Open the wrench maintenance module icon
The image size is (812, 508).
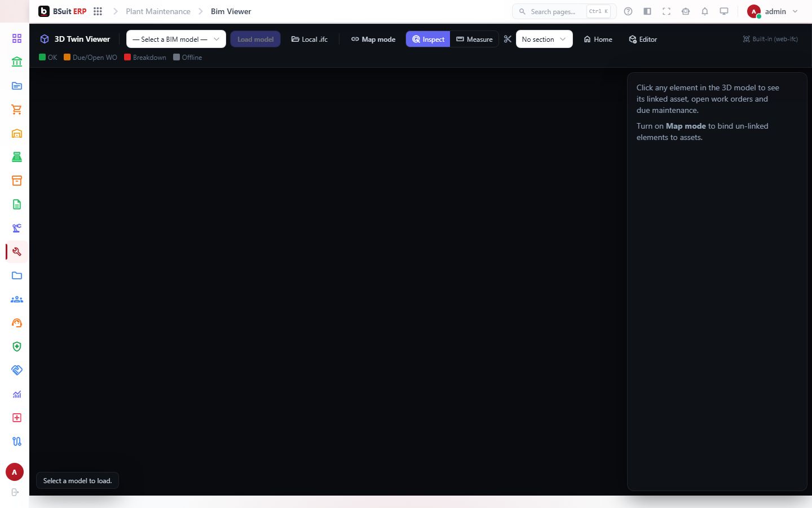click(x=17, y=252)
